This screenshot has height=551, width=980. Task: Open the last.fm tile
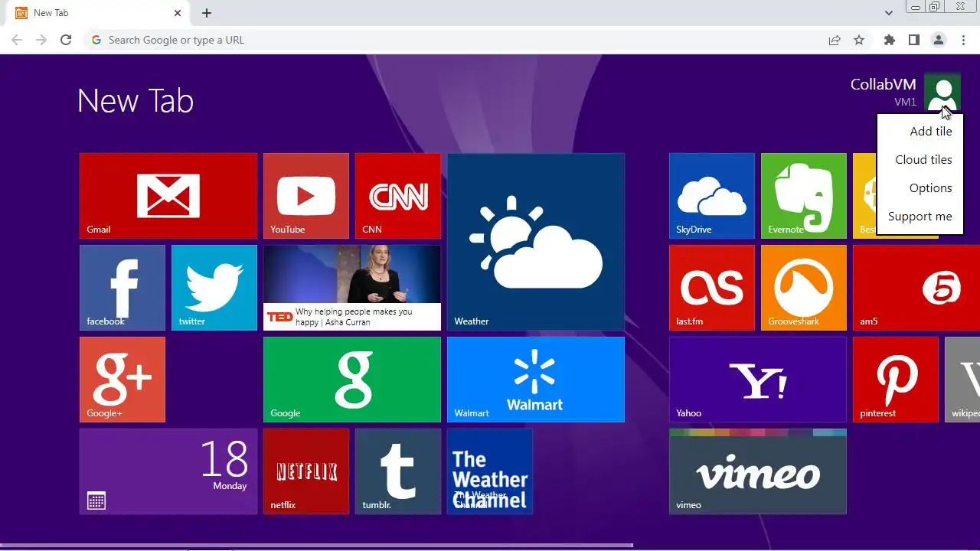point(712,288)
